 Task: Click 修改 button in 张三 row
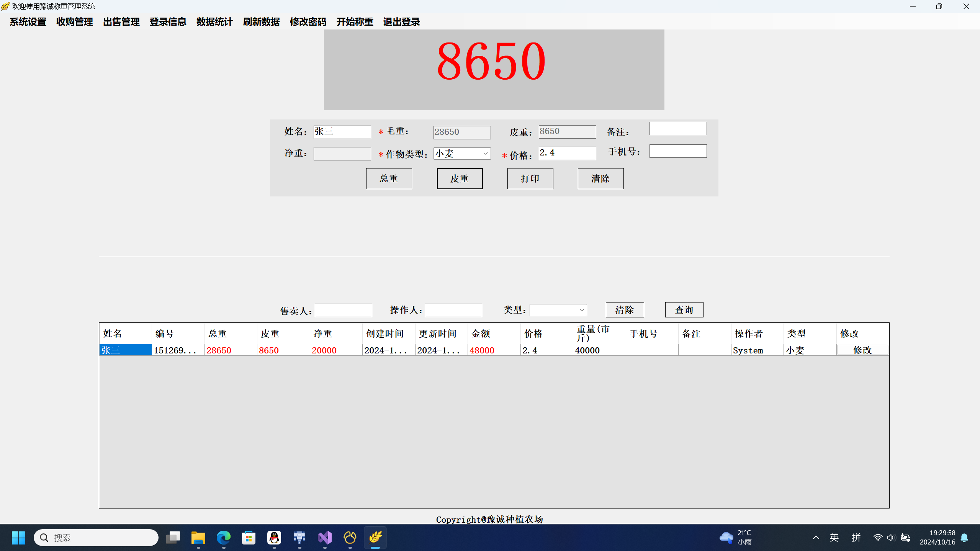[862, 350]
